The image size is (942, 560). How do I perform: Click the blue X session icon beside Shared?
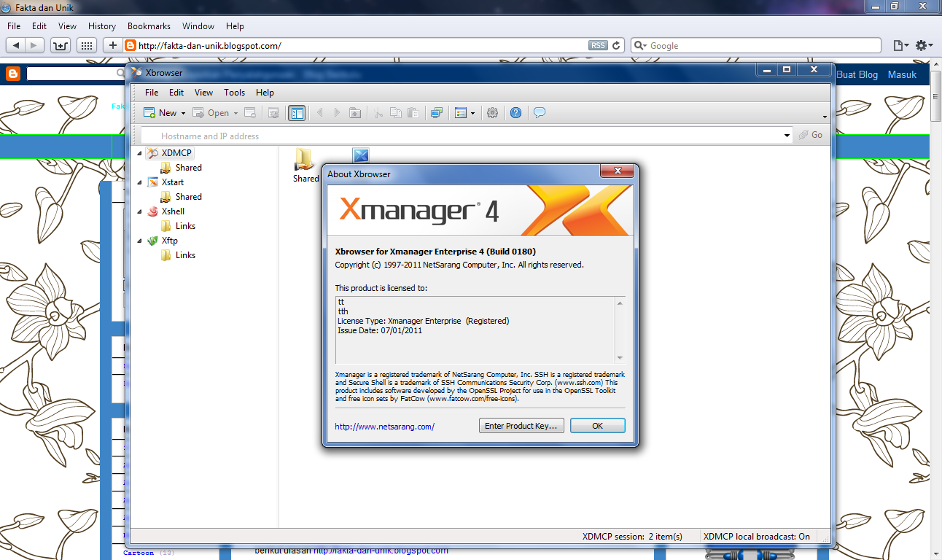point(361,155)
